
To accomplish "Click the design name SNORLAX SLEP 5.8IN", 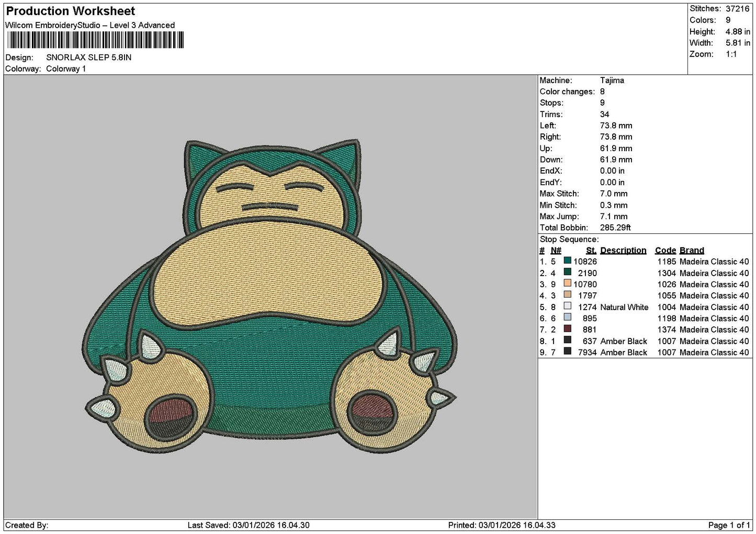I will click(x=89, y=58).
